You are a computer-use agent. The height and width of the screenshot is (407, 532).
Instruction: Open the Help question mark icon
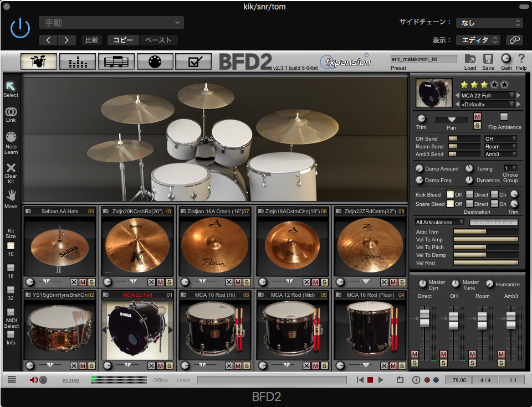pos(521,59)
